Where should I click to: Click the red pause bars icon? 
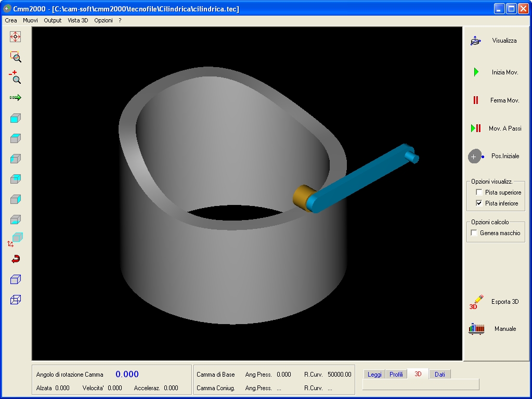point(476,100)
